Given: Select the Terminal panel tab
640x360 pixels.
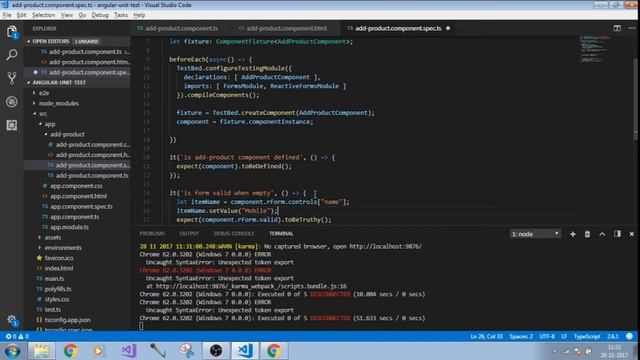Looking at the screenshot, I should point(281,234).
